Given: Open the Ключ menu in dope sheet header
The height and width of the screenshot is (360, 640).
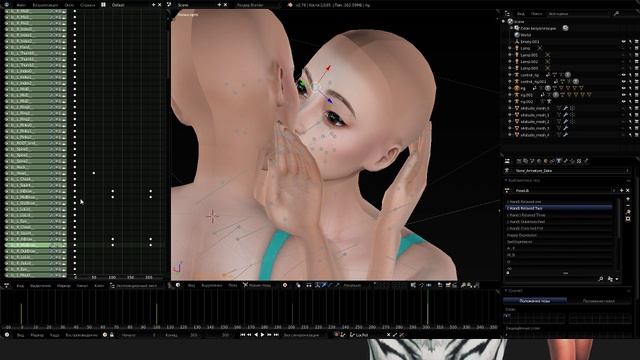Looking at the screenshot, I should point(99,286).
